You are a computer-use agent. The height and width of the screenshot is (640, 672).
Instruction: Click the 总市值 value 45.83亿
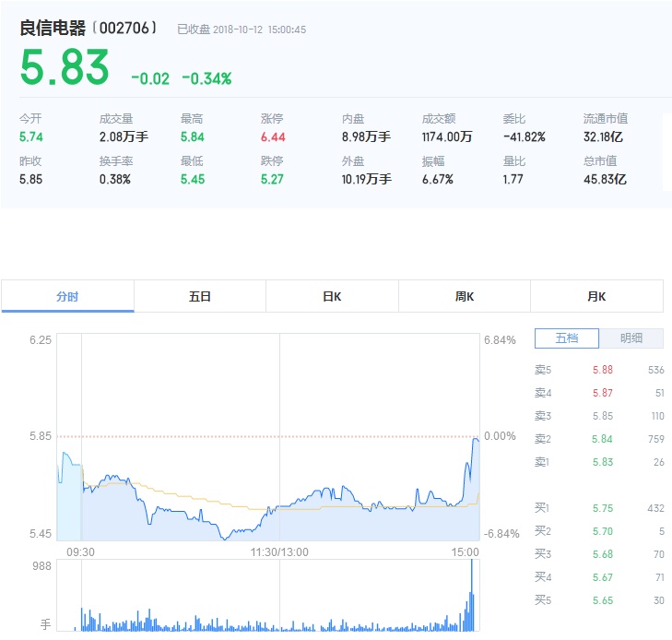tap(605, 179)
